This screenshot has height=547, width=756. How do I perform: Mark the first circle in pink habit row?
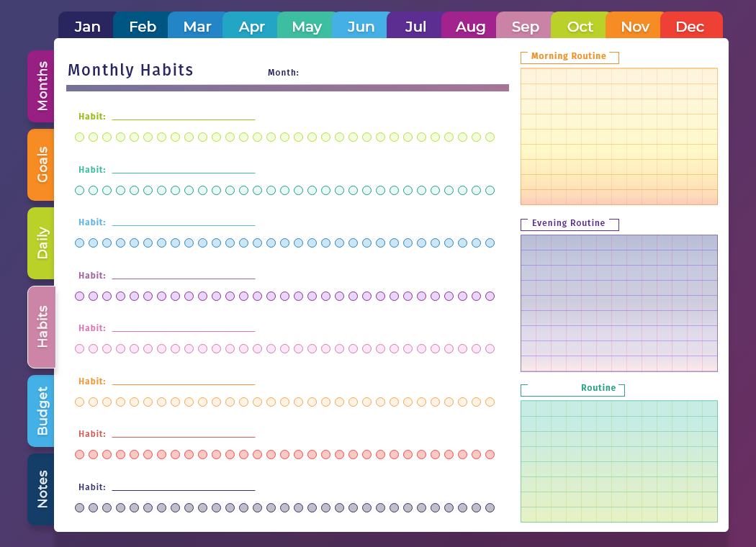click(79, 348)
